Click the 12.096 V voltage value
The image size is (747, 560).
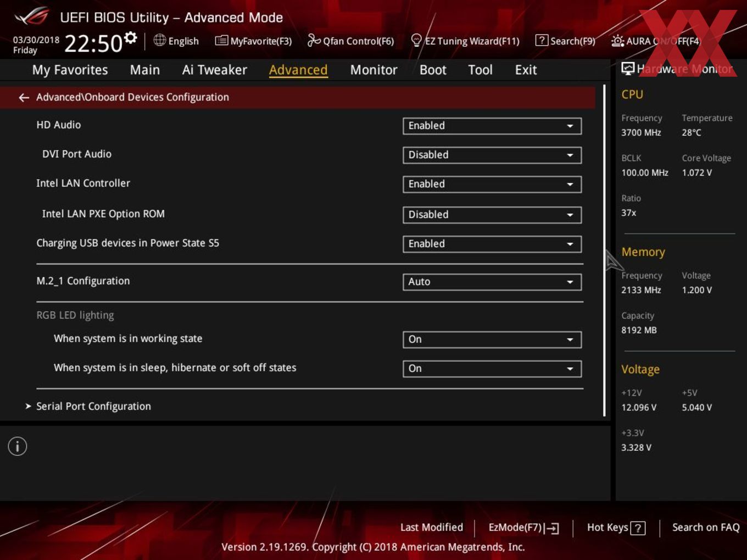(x=639, y=407)
